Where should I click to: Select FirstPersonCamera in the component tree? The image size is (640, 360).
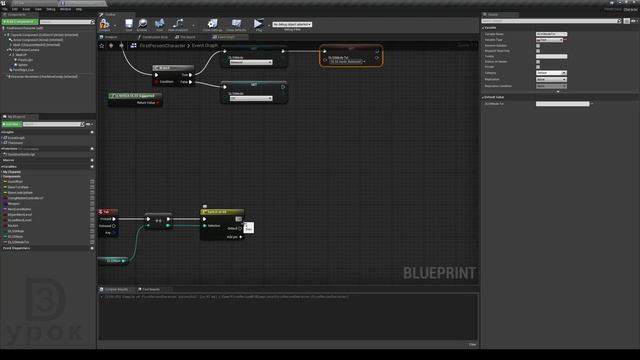[26, 50]
